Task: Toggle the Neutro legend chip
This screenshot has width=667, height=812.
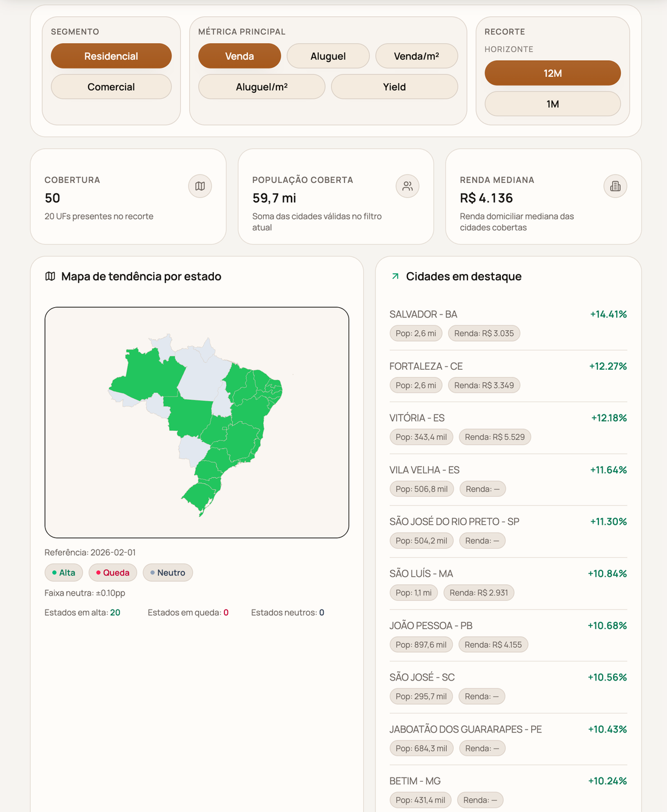Action: 167,572
